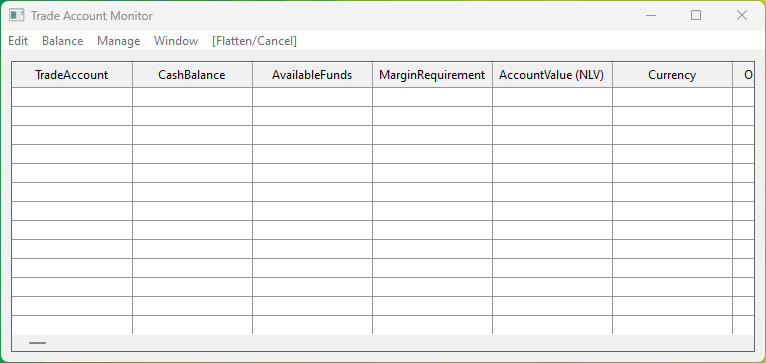766x363 pixels.
Task: Click the TradeAccount column header
Action: tap(72, 75)
